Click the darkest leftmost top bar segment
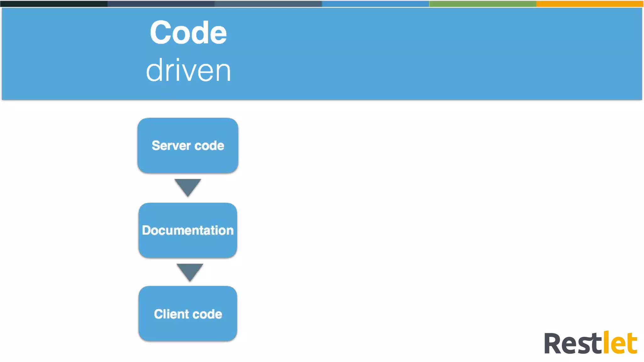The height and width of the screenshot is (362, 644). click(53, 4)
